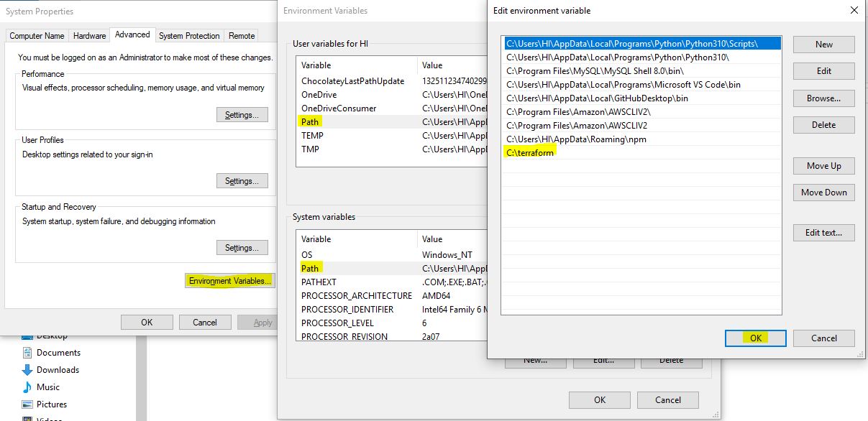Click the Environment Variables button
868x421 pixels.
pos(230,281)
